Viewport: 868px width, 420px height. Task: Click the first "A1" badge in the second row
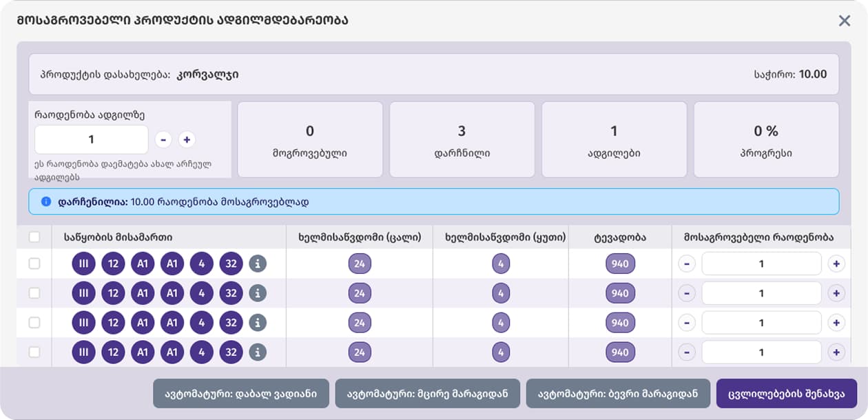point(143,292)
